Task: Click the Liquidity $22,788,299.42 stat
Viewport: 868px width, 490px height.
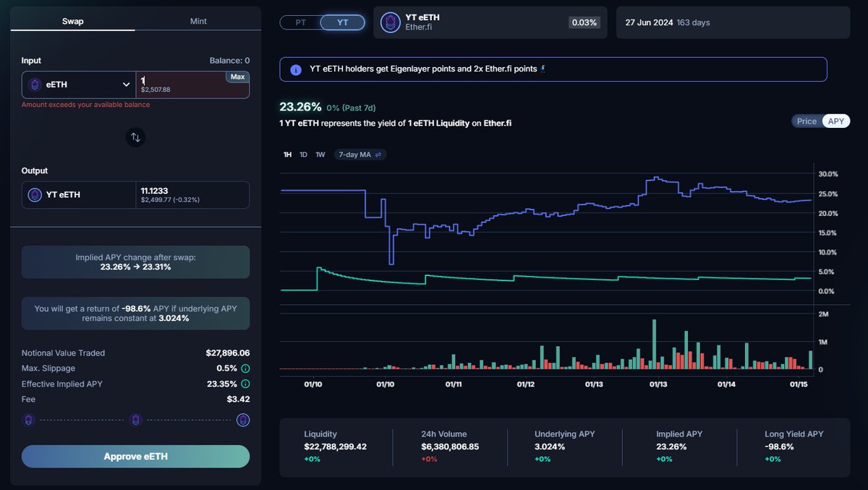Action: (x=336, y=447)
